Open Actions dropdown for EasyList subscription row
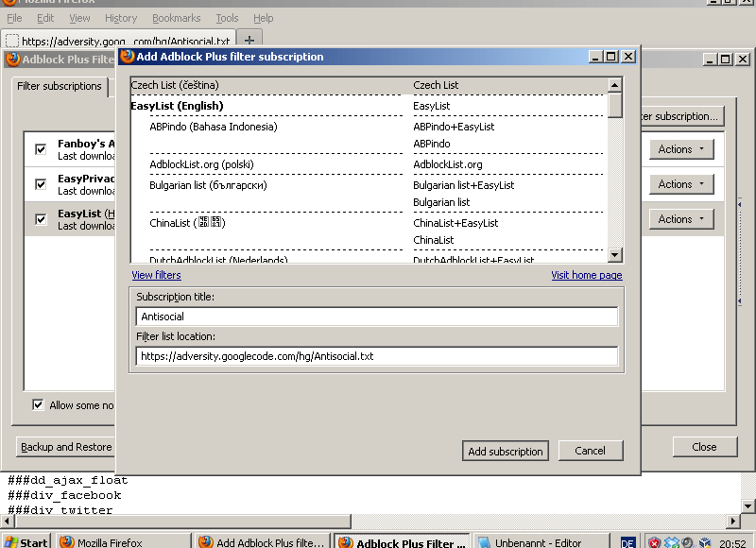Image resolution: width=756 pixels, height=548 pixels. click(680, 219)
